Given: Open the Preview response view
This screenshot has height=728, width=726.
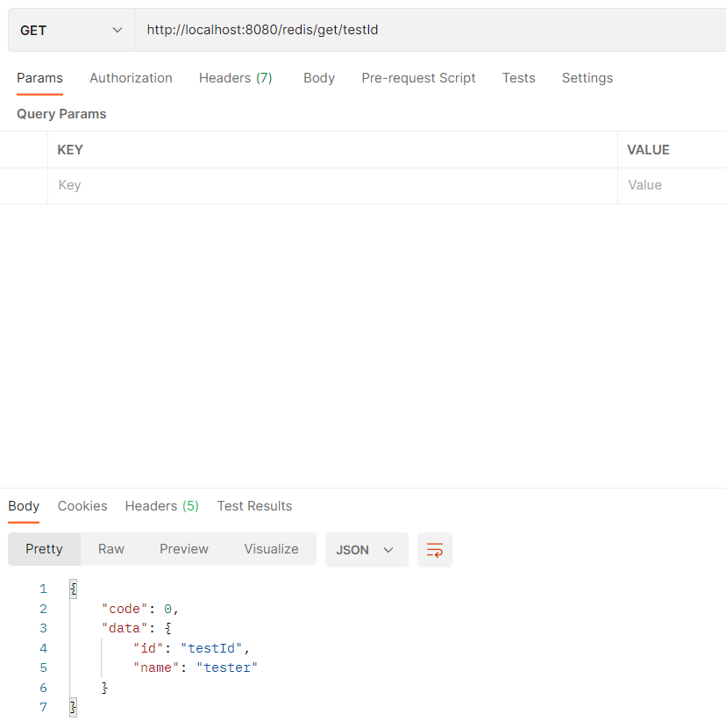Looking at the screenshot, I should (183, 548).
